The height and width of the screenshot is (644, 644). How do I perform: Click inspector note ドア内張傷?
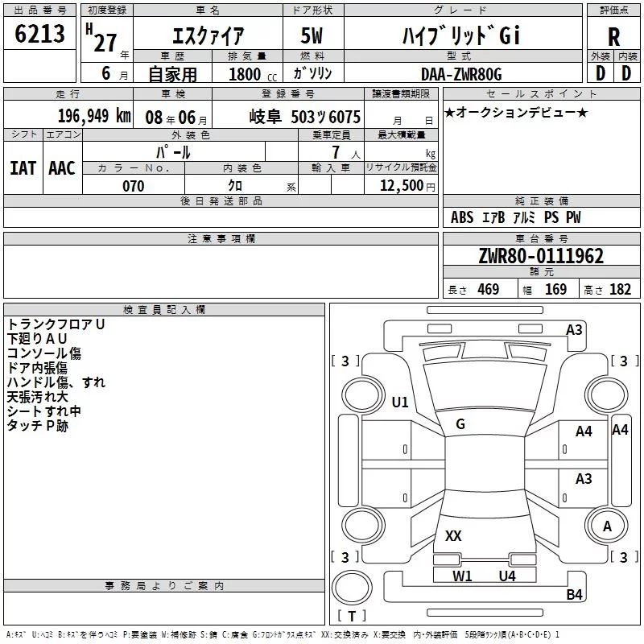tap(37, 368)
